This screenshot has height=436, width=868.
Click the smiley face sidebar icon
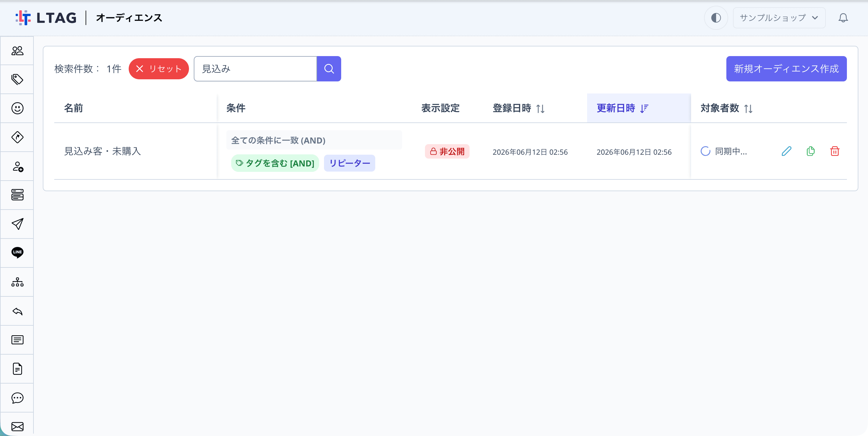click(17, 108)
